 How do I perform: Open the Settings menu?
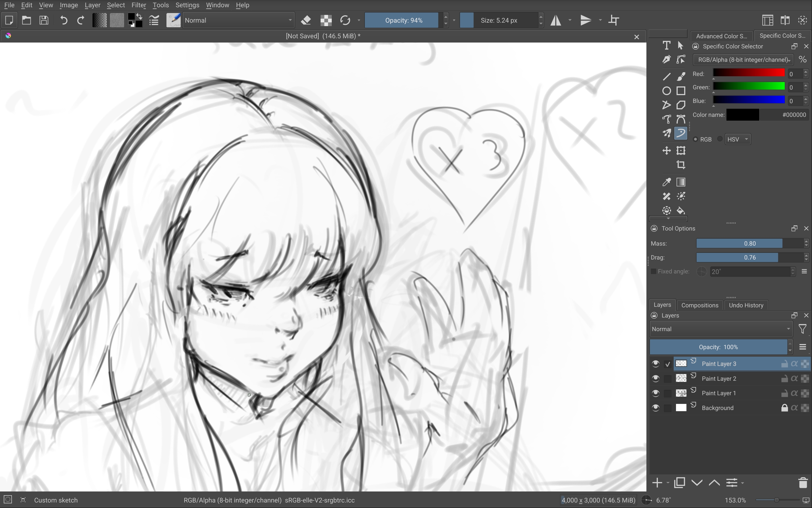(187, 5)
